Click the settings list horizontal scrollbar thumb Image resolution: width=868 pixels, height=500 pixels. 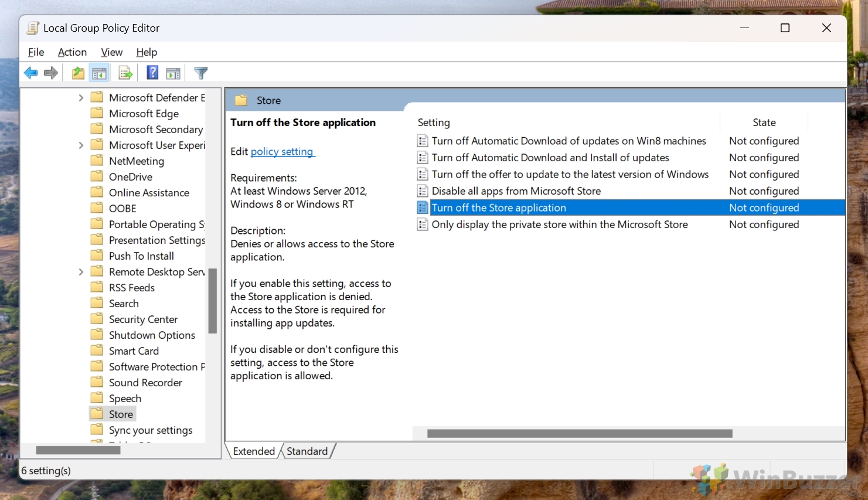pos(580,433)
